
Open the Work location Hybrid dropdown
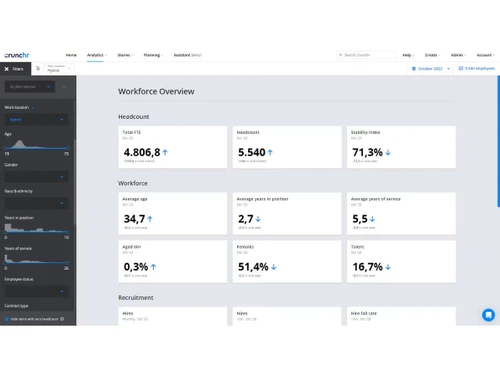click(36, 120)
